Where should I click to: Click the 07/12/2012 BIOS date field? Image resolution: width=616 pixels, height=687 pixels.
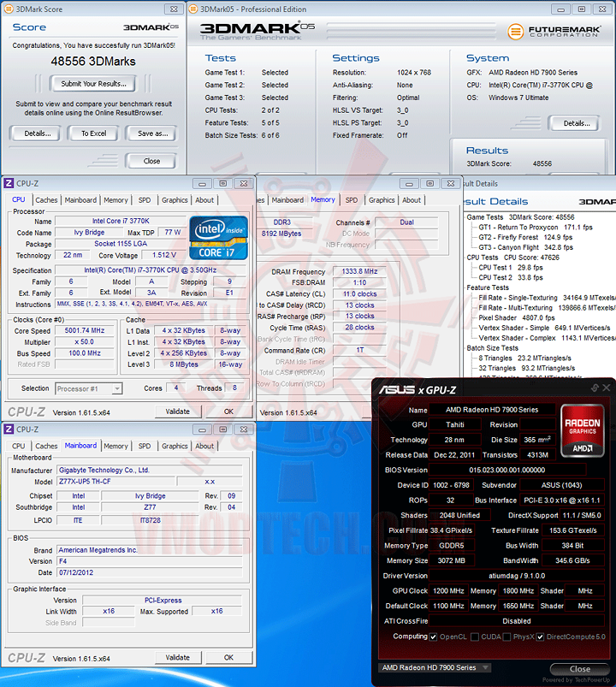150,572
